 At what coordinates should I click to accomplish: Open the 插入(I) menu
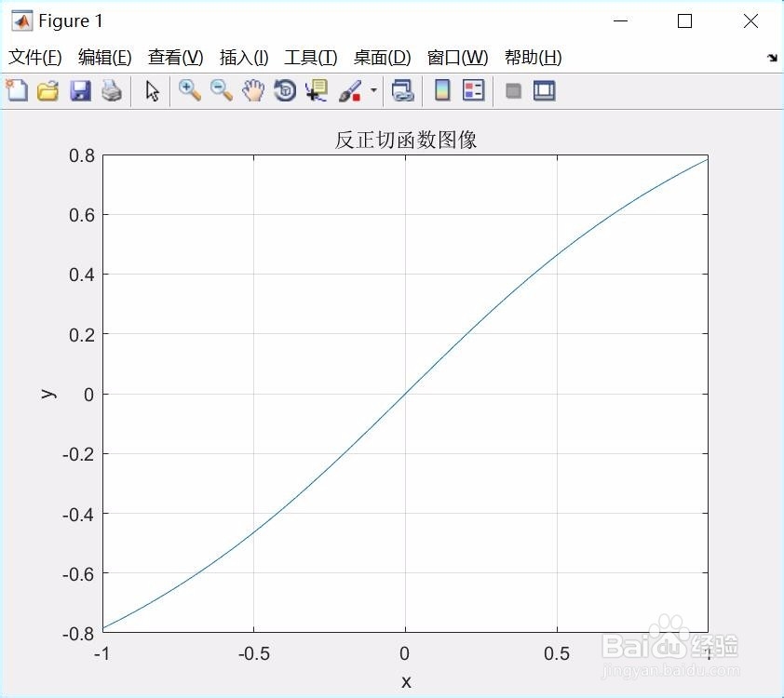[244, 58]
